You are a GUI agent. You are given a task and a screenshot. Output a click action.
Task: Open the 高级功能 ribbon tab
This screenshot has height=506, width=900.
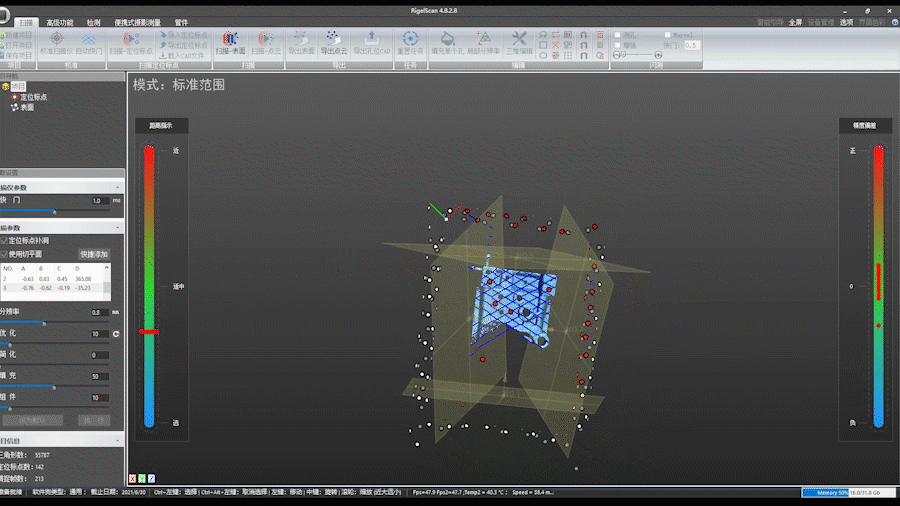pos(60,22)
